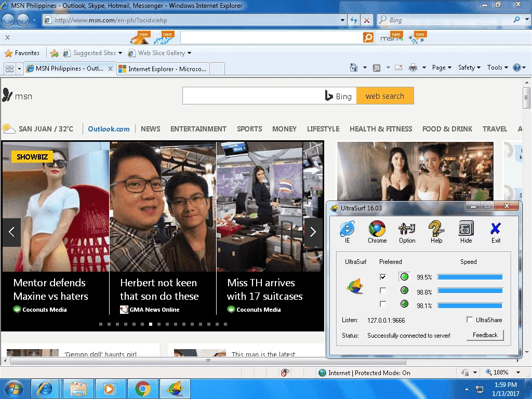This screenshot has height=399, width=532.
Task: Click the web search button
Action: [385, 96]
